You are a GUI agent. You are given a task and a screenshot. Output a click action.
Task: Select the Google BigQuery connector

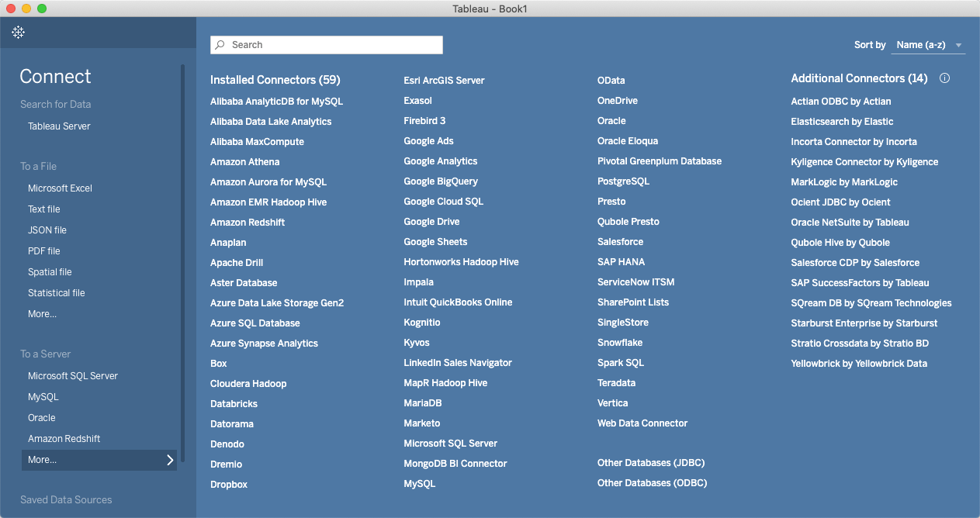(x=440, y=181)
